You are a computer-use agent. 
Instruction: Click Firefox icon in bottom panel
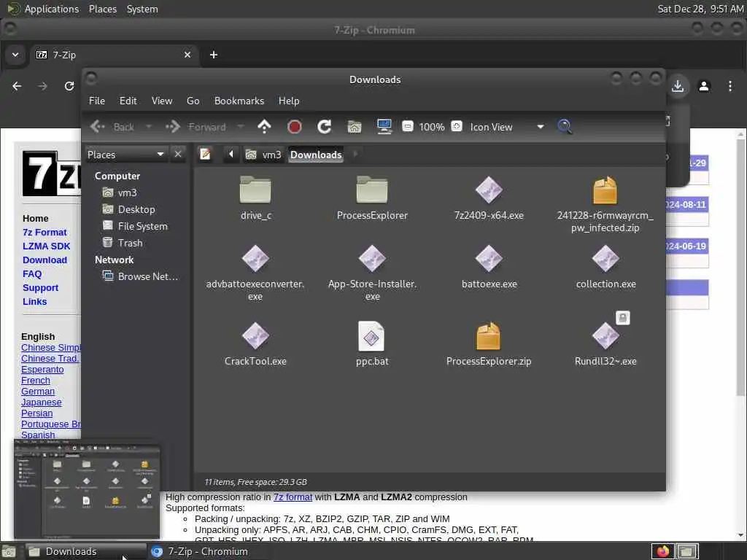(662, 551)
